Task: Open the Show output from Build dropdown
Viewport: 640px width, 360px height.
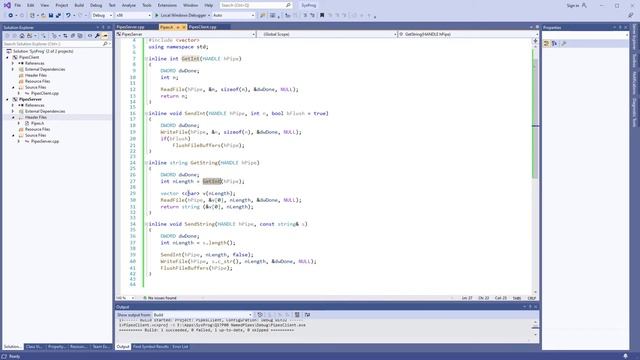Action: 202,315
